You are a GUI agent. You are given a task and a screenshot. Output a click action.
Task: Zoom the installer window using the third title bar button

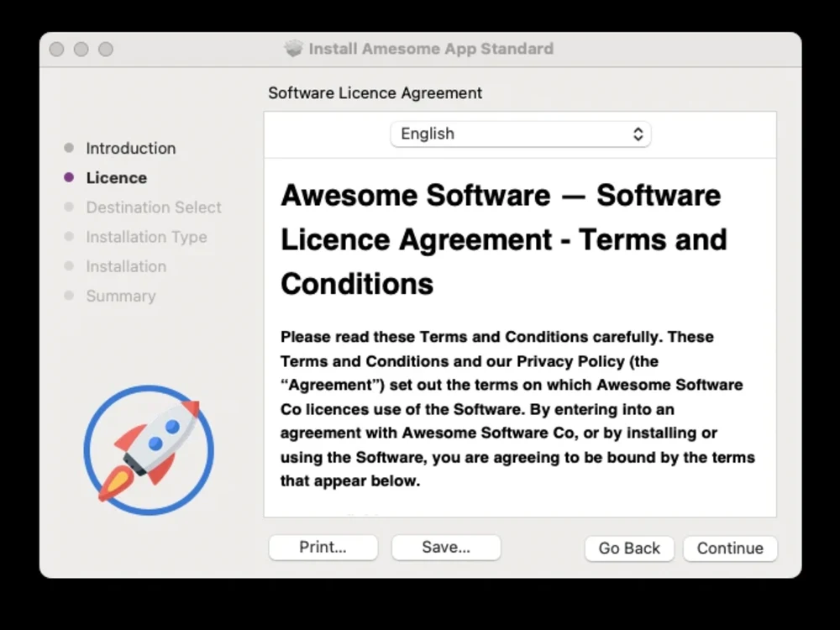click(x=106, y=50)
